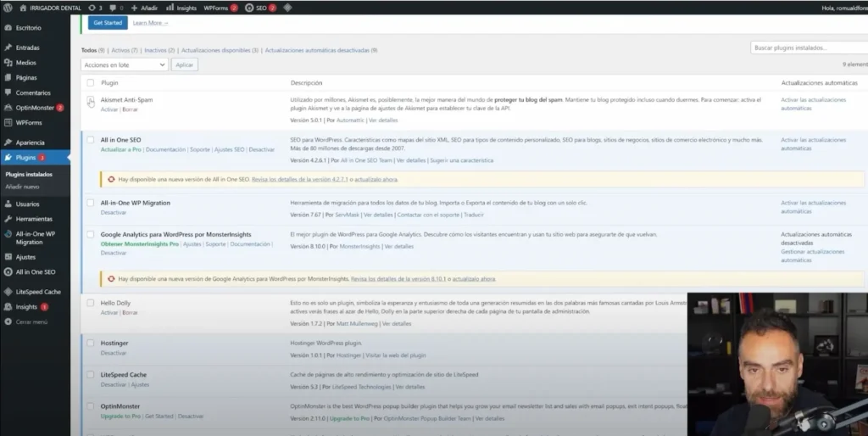Check the Akismet Anti-Spam checkbox
Viewport: 868px width, 436px height.
90,100
